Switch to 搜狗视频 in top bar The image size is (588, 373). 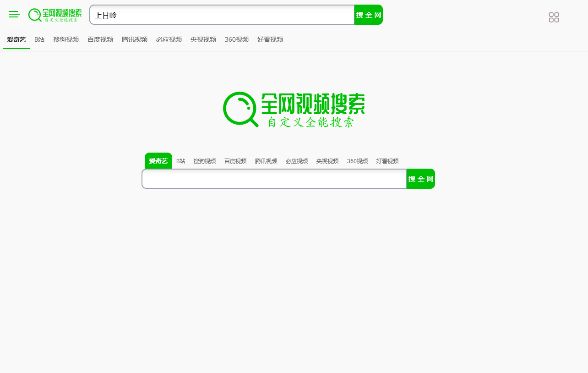point(66,39)
